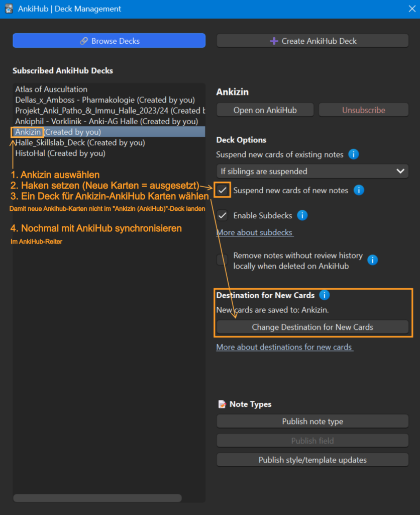Click the AnkiHub app icon in title bar
This screenshot has width=420, height=515.
tap(9, 9)
